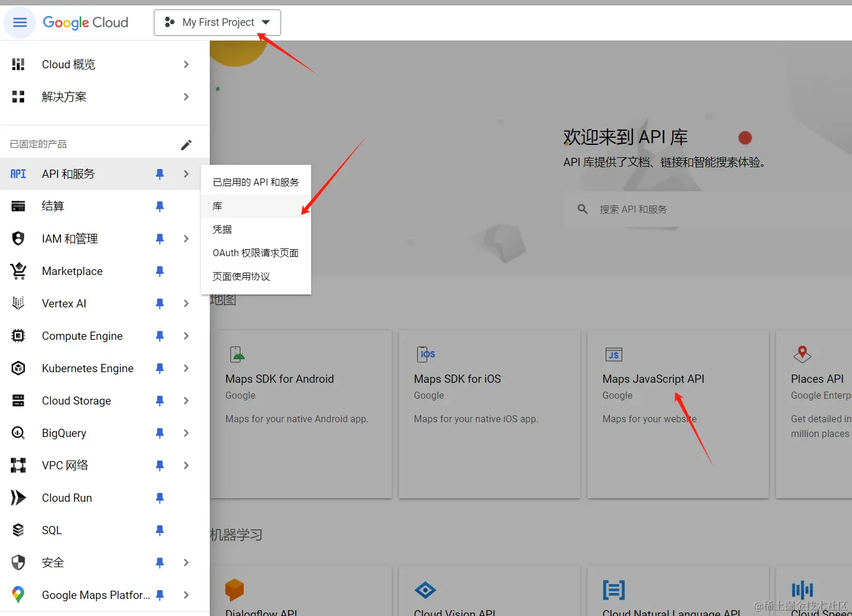Click the Marketplace cart icon
The height and width of the screenshot is (616, 852).
pos(18,271)
